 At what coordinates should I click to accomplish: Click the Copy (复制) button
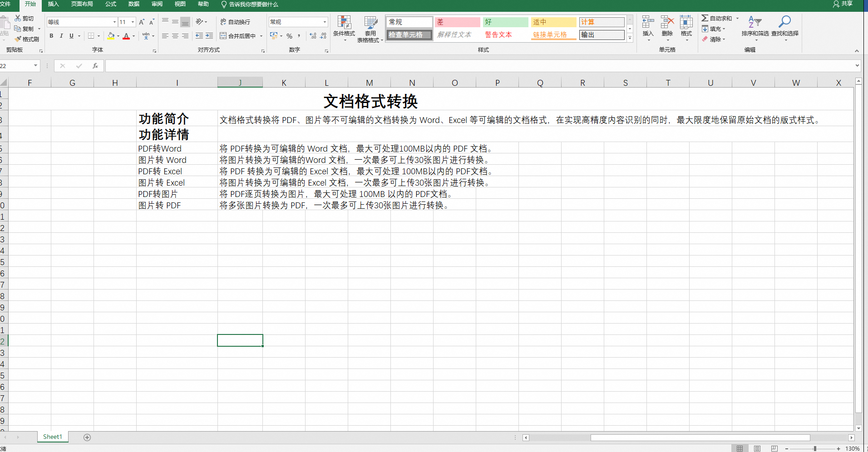[24, 29]
